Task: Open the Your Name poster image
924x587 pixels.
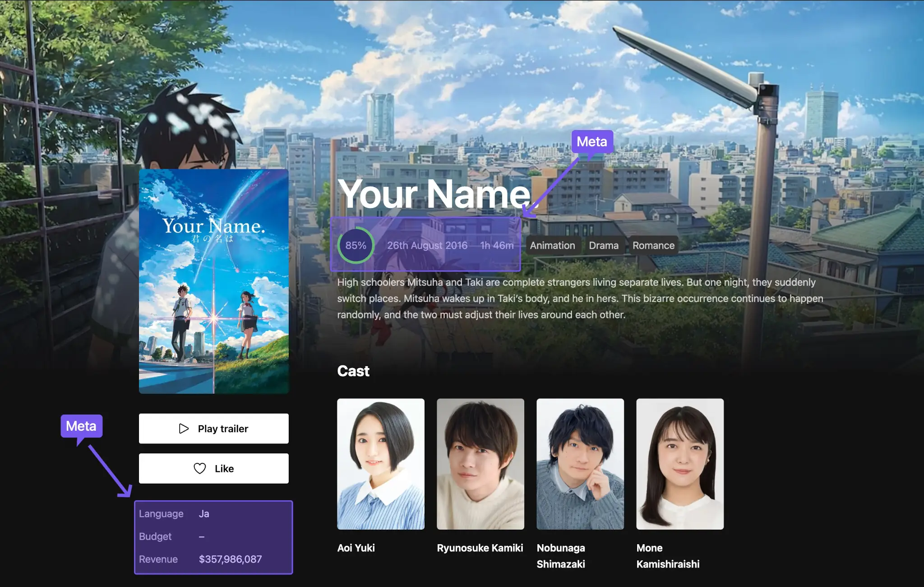Action: click(214, 281)
